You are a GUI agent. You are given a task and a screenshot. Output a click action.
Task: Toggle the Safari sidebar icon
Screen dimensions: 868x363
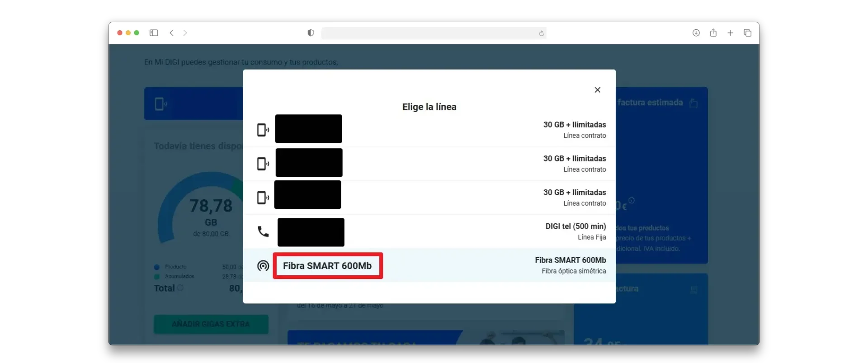point(154,33)
